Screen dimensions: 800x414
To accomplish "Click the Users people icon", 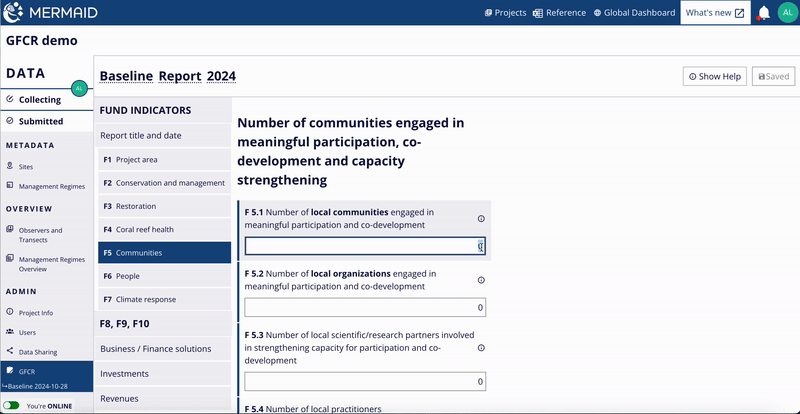I will click(10, 331).
